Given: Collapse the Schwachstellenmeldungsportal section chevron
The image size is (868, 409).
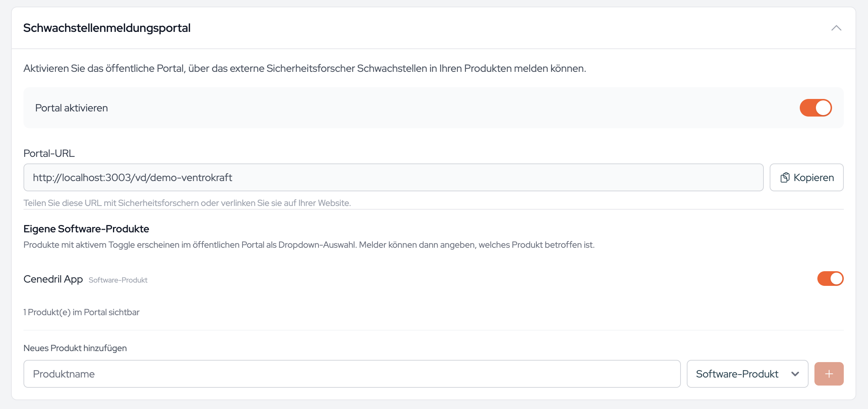Looking at the screenshot, I should tap(836, 28).
